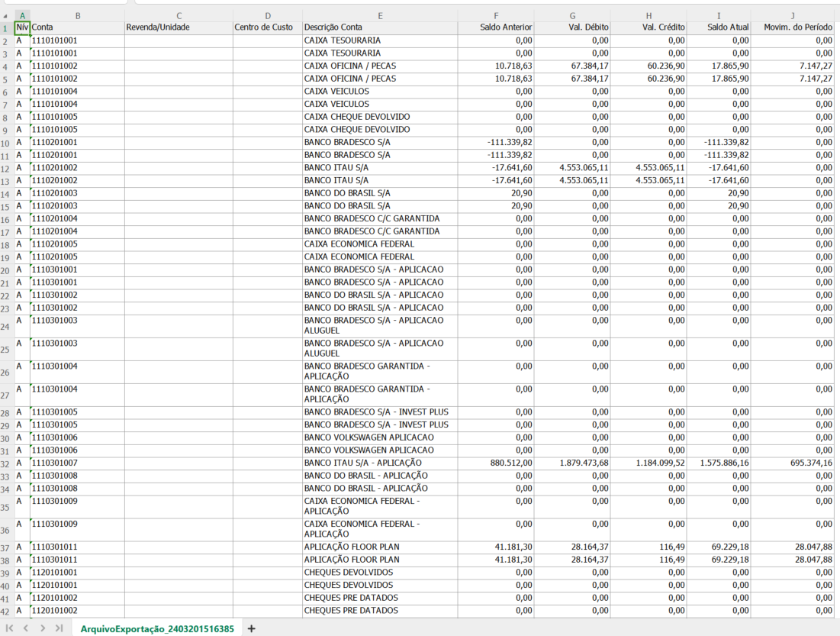Viewport: 840px width, 636px height.
Task: Select CAIXA OFICINA / PECAS in row 4
Action: click(x=381, y=66)
